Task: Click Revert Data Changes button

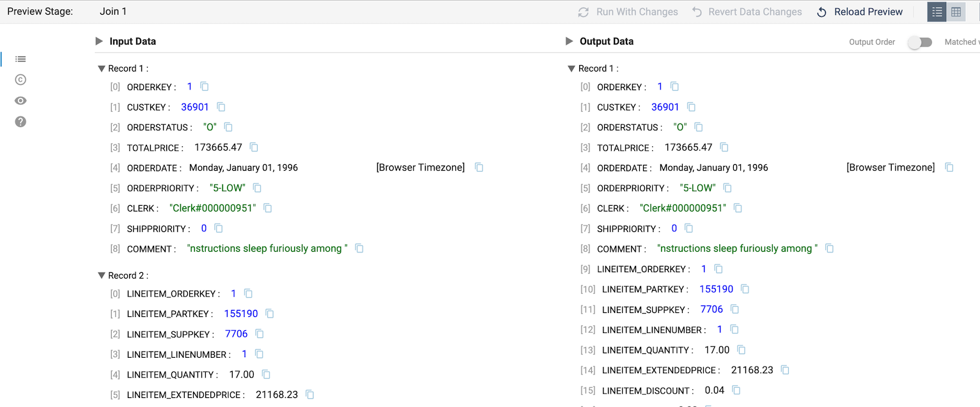Action: click(x=747, y=12)
